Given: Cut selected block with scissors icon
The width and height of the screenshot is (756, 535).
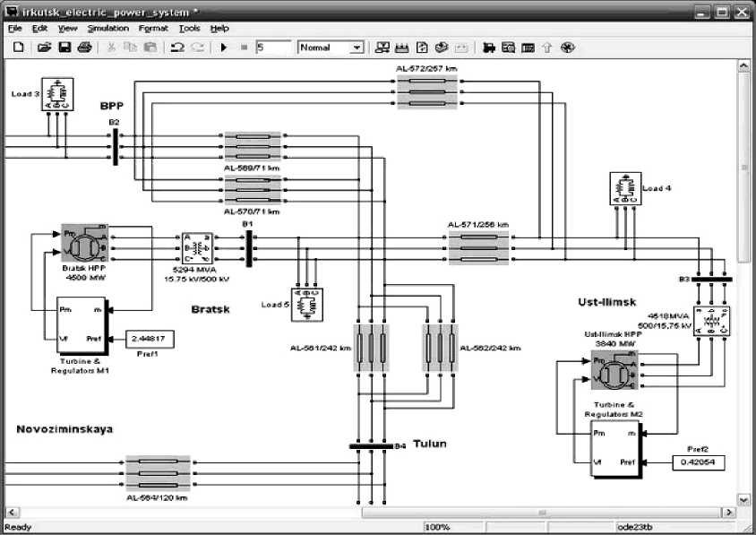Looking at the screenshot, I should (x=111, y=47).
